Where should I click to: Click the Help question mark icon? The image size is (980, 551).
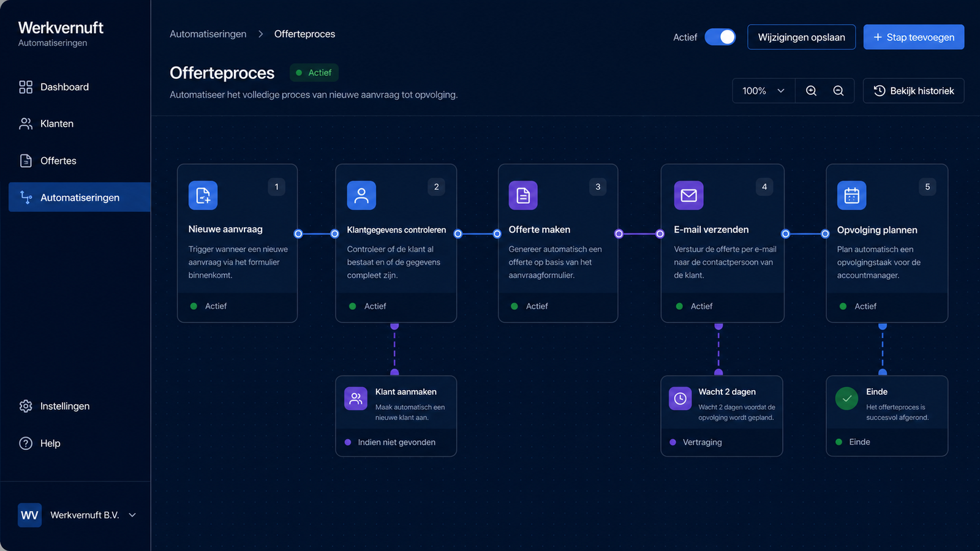tap(26, 443)
